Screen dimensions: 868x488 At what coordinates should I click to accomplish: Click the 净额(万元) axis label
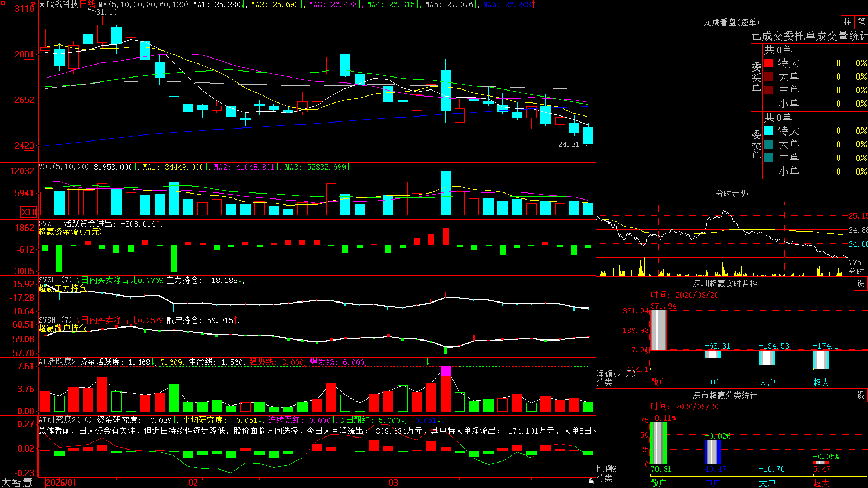tap(616, 374)
